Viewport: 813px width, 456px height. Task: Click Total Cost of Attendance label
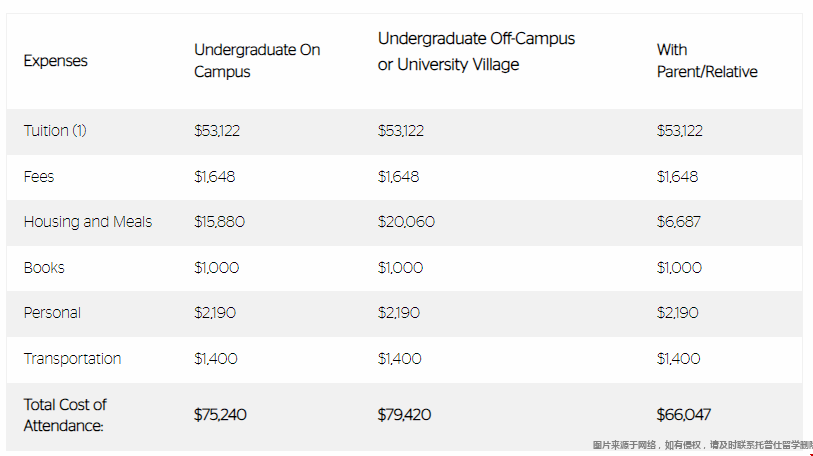[x=65, y=415]
